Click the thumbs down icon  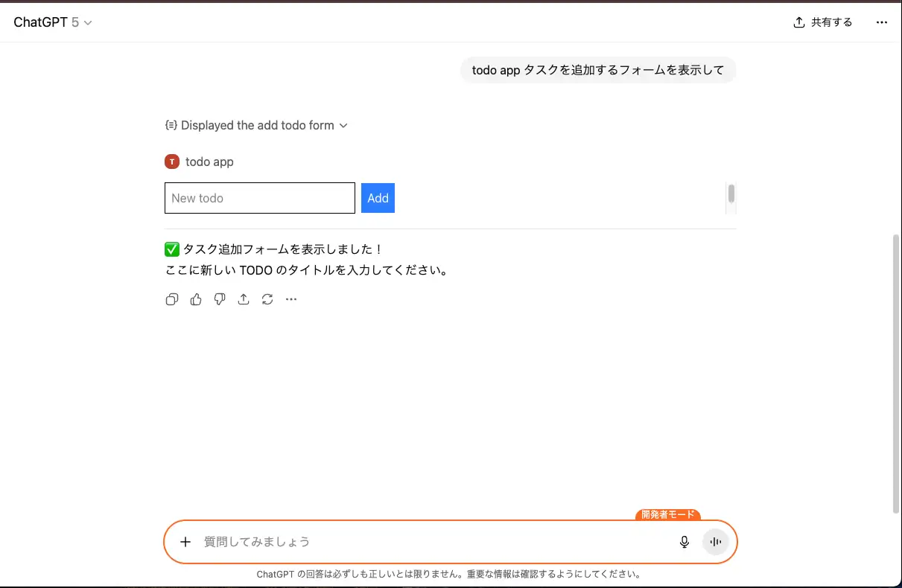220,299
